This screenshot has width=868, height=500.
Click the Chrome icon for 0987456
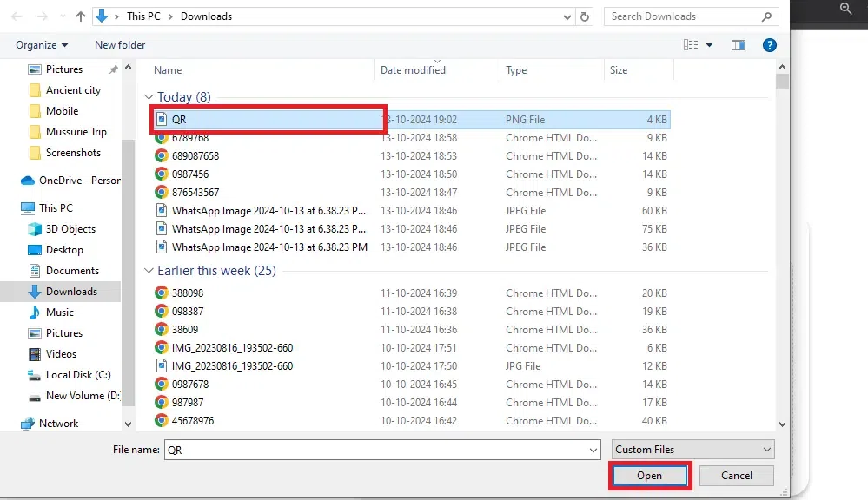tap(161, 174)
